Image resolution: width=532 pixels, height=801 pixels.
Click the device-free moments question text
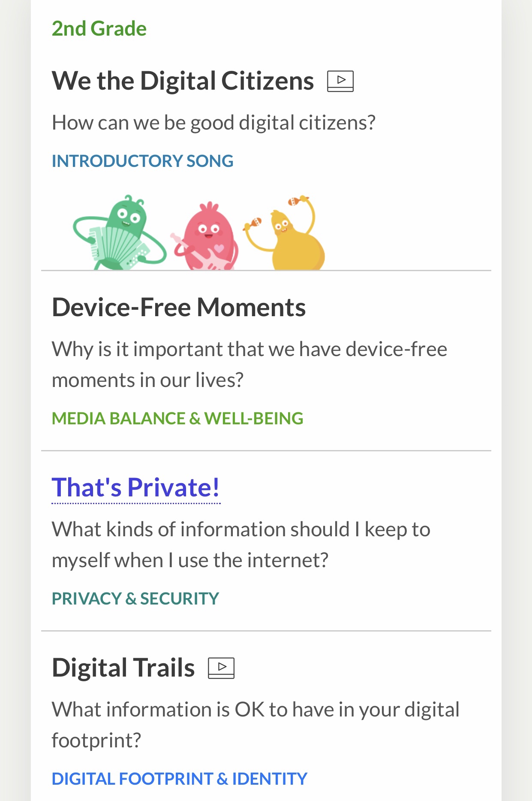click(249, 364)
